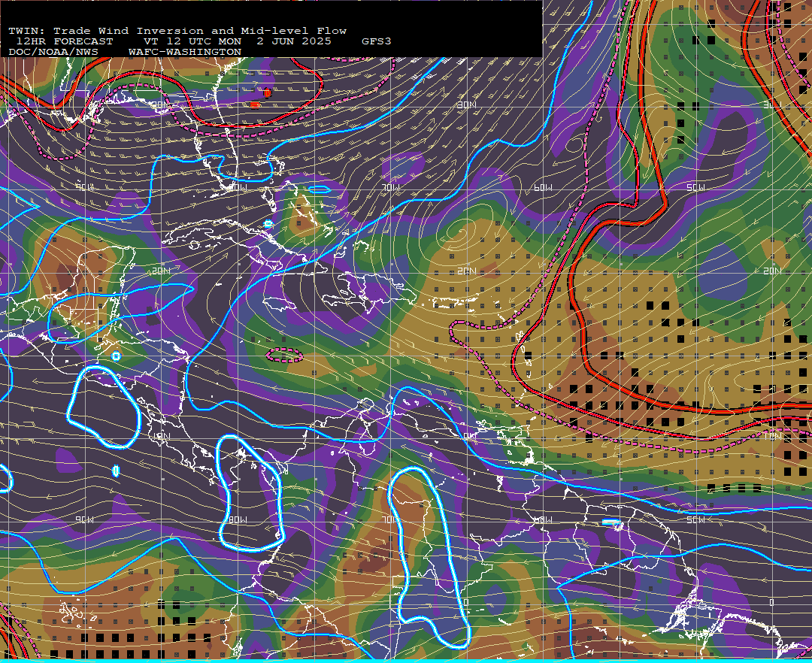
Task: Select the "GFS3" model label
Action: [377, 41]
